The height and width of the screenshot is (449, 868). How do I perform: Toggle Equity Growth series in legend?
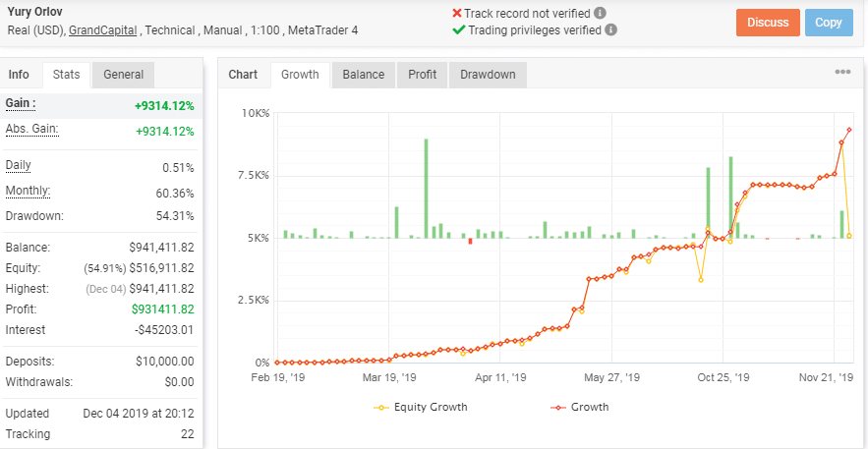pyautogui.click(x=421, y=408)
